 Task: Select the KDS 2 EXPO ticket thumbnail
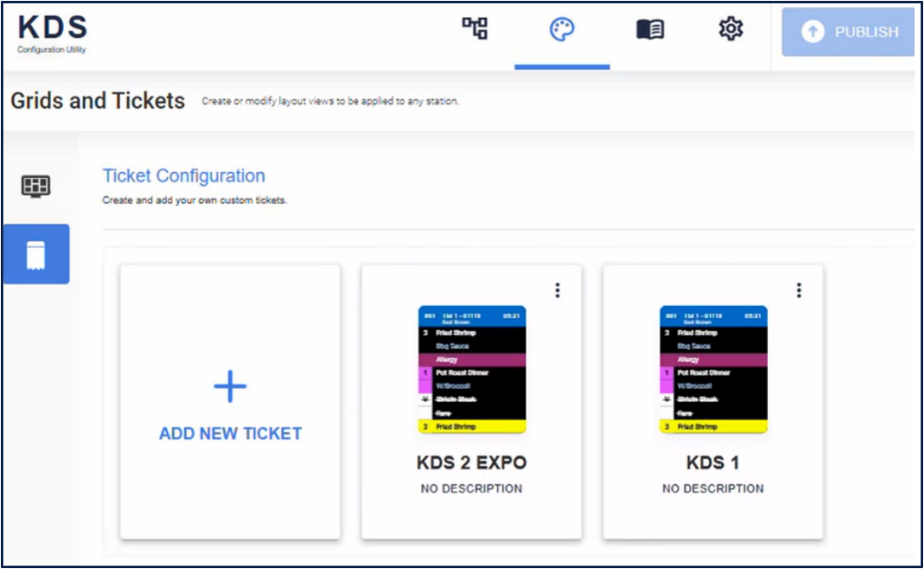point(472,370)
